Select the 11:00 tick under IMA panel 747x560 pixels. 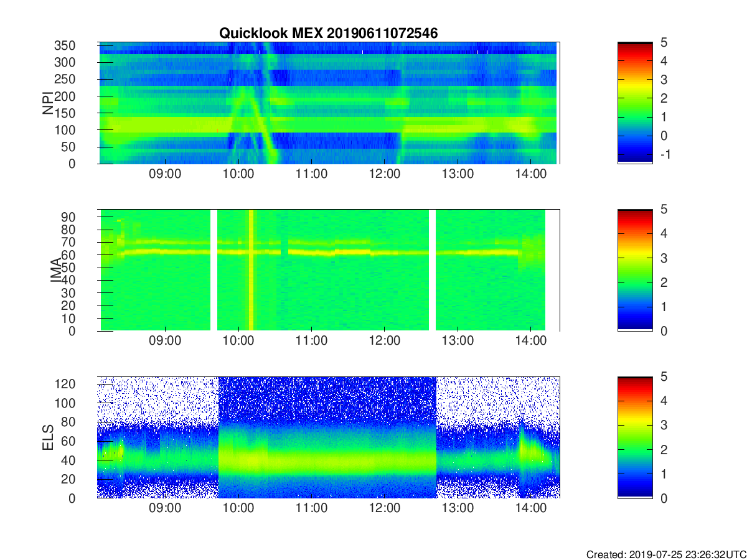pos(311,342)
